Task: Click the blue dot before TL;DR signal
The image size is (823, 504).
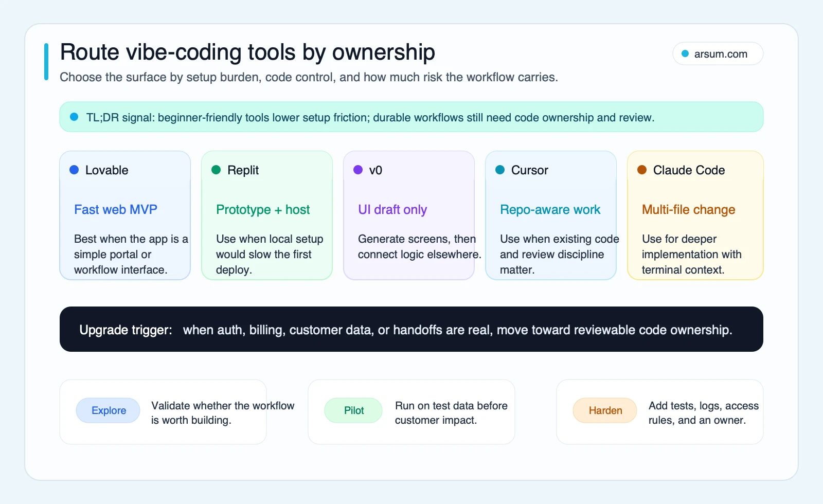Action: 74,117
